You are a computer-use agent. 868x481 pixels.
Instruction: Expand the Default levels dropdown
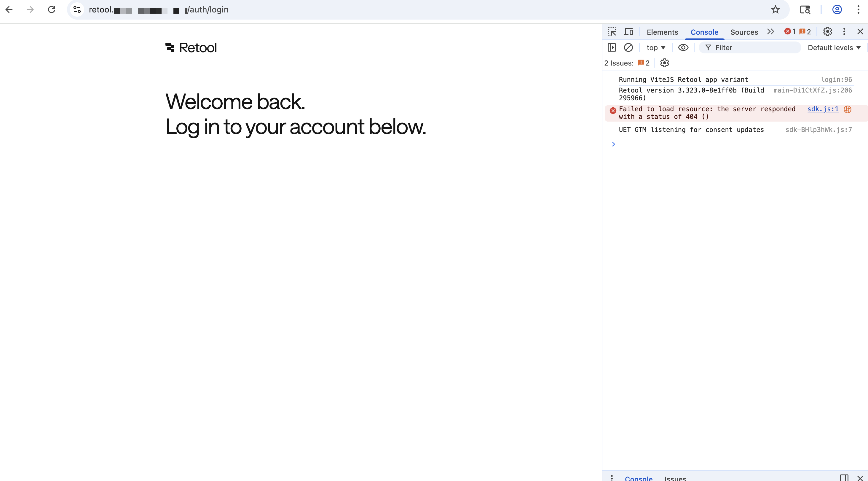[834, 47]
